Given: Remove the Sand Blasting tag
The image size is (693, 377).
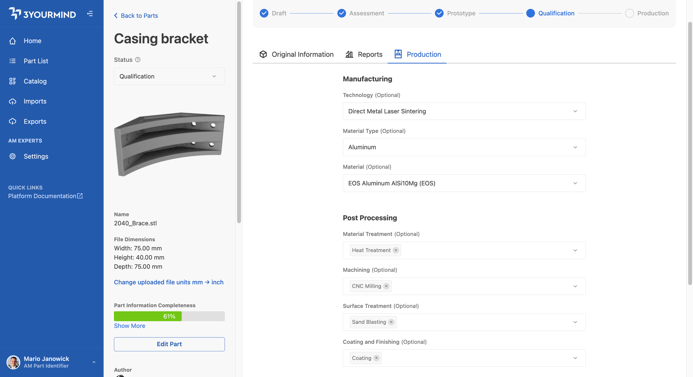Looking at the screenshot, I should coord(391,322).
